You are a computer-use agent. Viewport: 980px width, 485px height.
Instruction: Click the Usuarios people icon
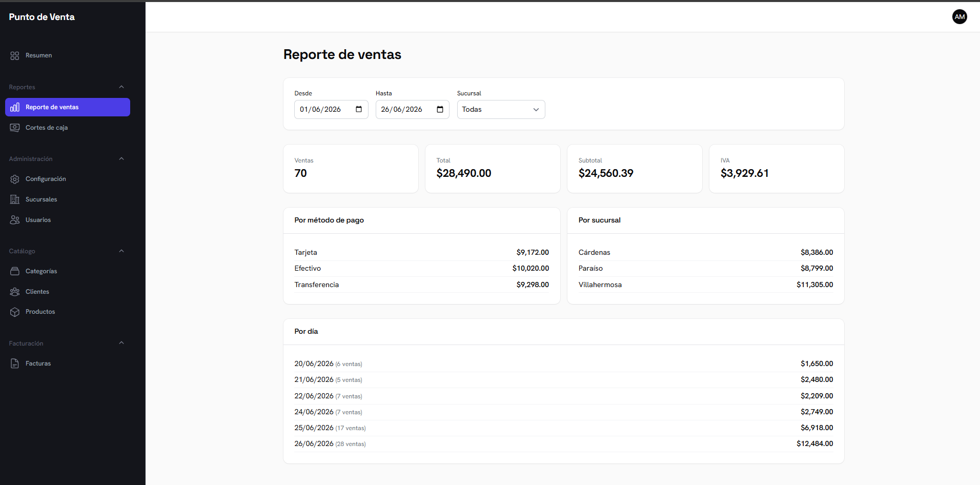(15, 220)
